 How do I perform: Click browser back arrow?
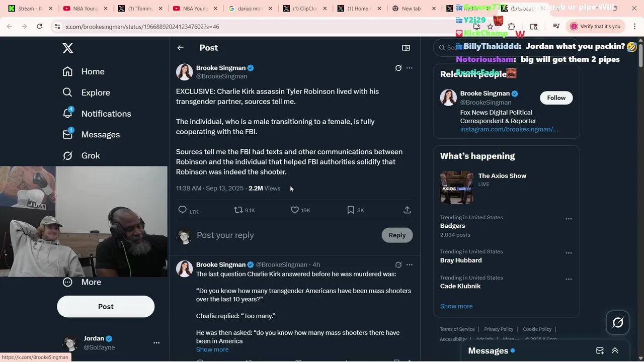(10, 26)
